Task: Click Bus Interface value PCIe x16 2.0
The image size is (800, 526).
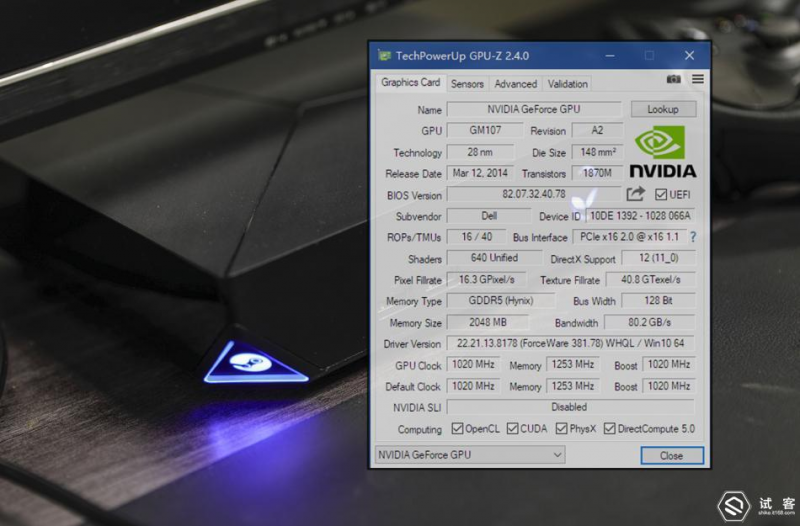Action: coord(630,237)
